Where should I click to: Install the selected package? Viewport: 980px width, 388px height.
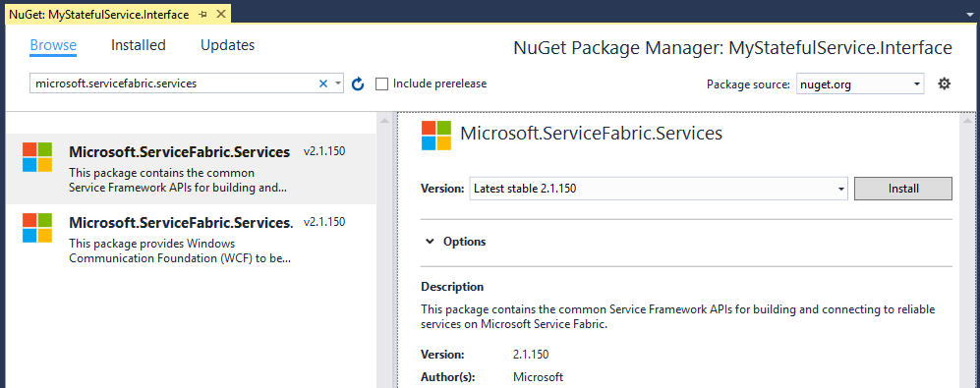point(903,188)
